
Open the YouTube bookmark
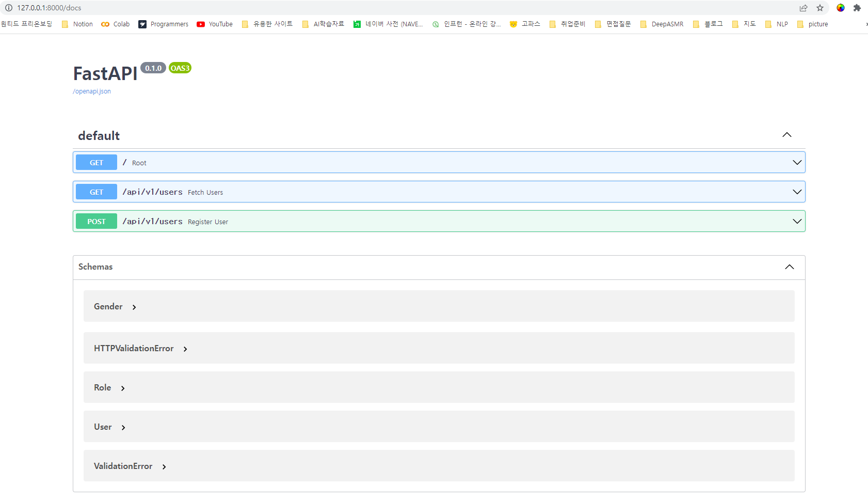pyautogui.click(x=215, y=24)
